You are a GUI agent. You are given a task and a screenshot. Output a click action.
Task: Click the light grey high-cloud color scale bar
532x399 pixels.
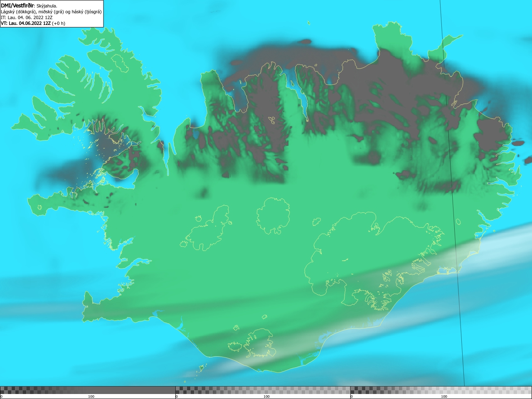pos(441,390)
